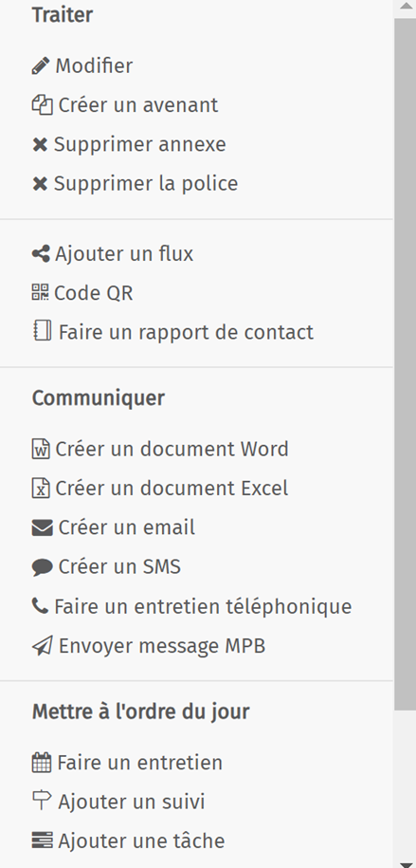Click the Word file icon
416x868 pixels.
[41, 449]
